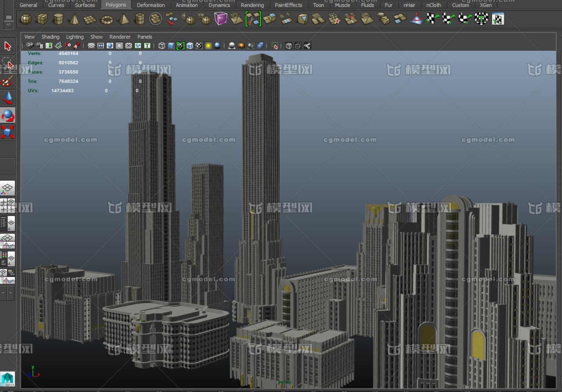Apply spherical UV mapping from the shelf
The image size is (562, 392).
pos(465,19)
